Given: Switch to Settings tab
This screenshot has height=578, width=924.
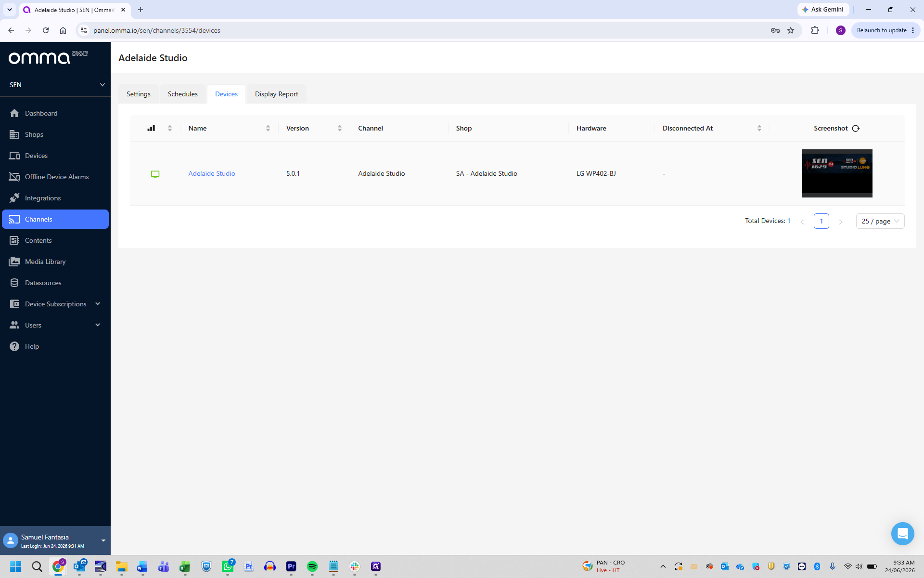Looking at the screenshot, I should coord(139,94).
